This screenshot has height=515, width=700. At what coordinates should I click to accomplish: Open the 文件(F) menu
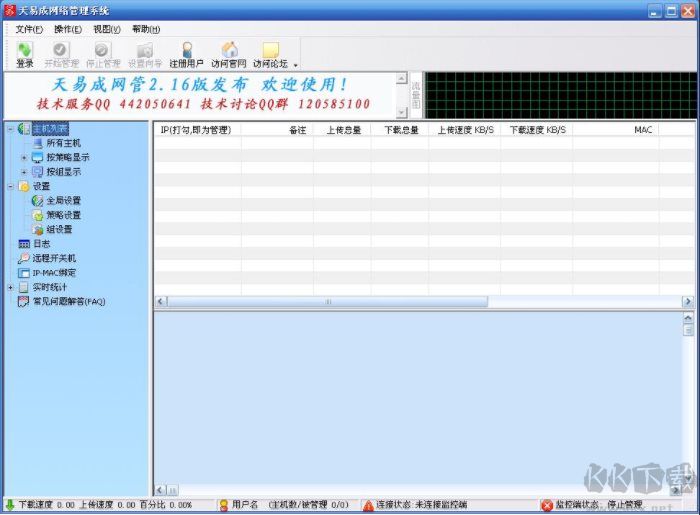[29, 29]
